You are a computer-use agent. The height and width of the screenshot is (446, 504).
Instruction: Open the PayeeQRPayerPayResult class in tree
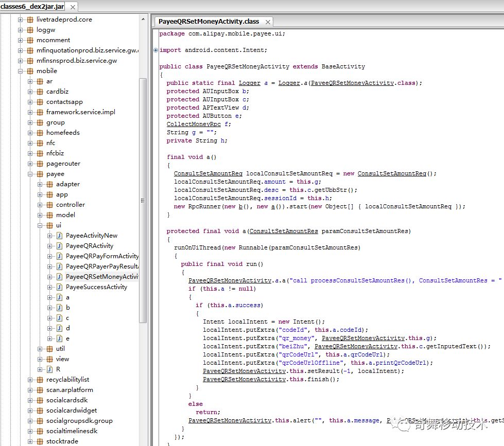pos(102,266)
